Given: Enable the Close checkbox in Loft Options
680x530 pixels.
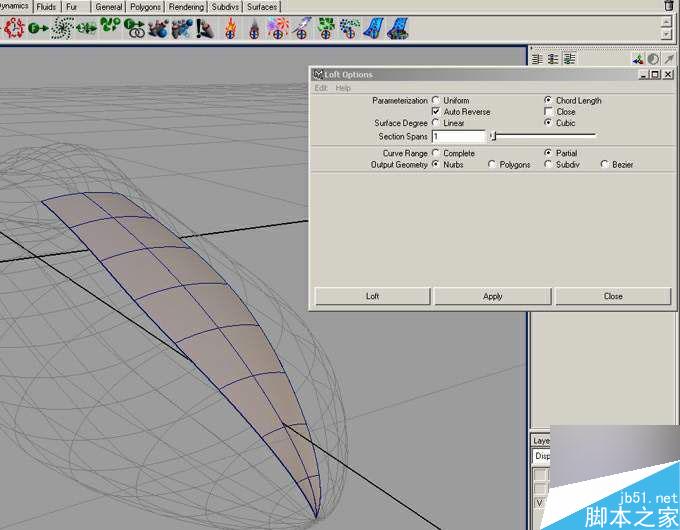Looking at the screenshot, I should [548, 112].
